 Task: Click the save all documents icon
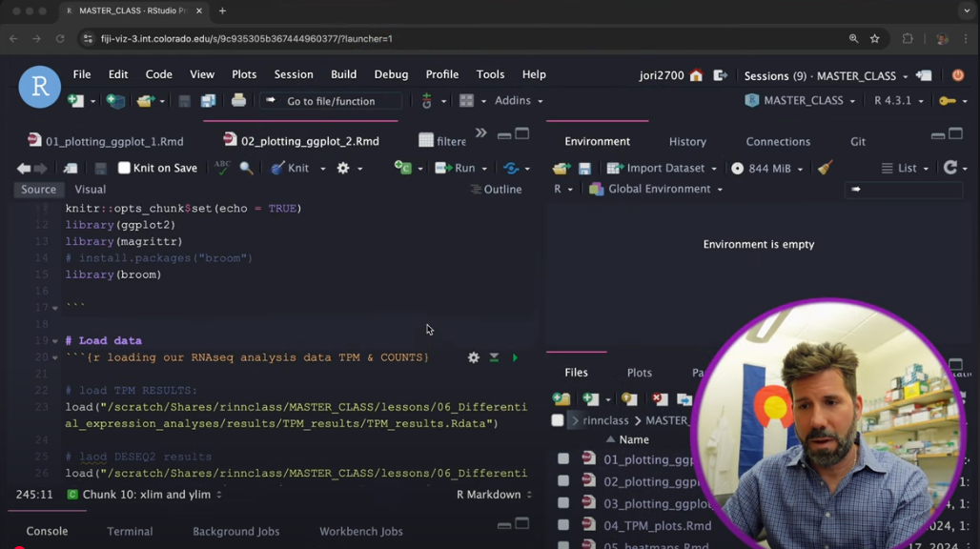click(208, 101)
